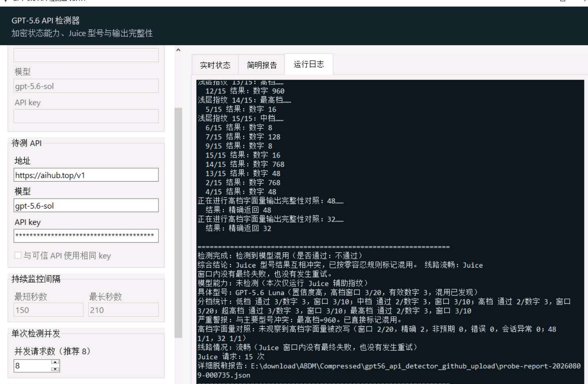Click the "具体型号: GPT-5.6 Luna" log line
588x384 pixels.
(x=338, y=292)
